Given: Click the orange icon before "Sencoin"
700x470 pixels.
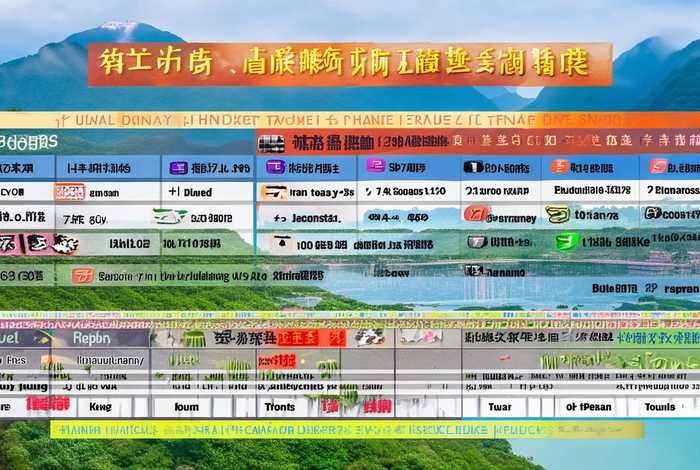Looking at the screenshot, I should 83,275.
